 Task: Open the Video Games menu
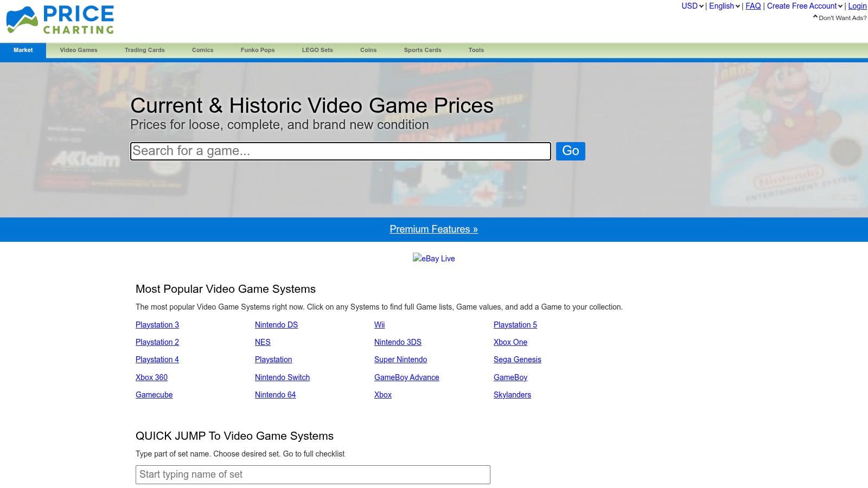pos(79,50)
